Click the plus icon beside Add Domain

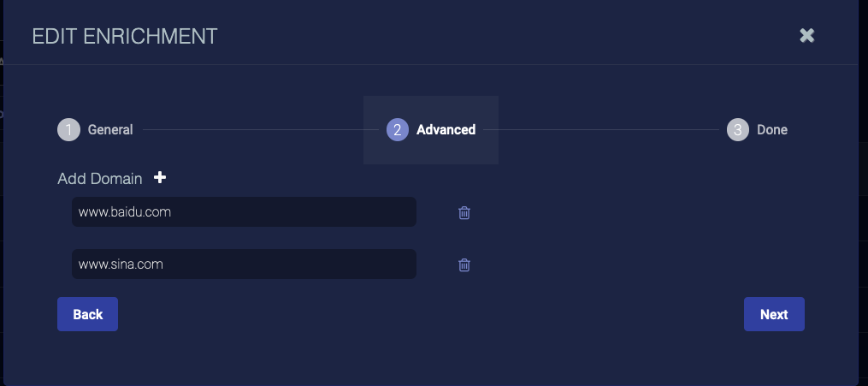click(160, 178)
